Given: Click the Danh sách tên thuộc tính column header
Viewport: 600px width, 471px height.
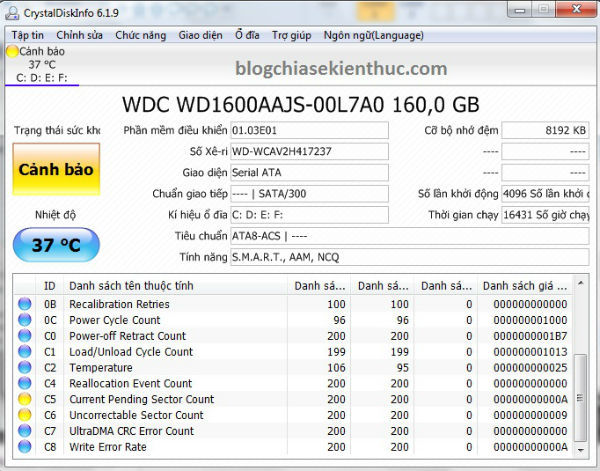Looking at the screenshot, I should pos(175,286).
